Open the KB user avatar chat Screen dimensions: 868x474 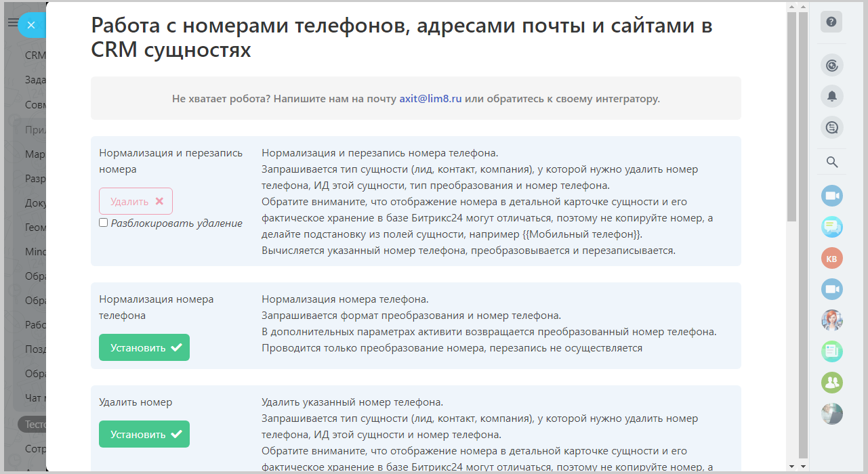tap(832, 259)
